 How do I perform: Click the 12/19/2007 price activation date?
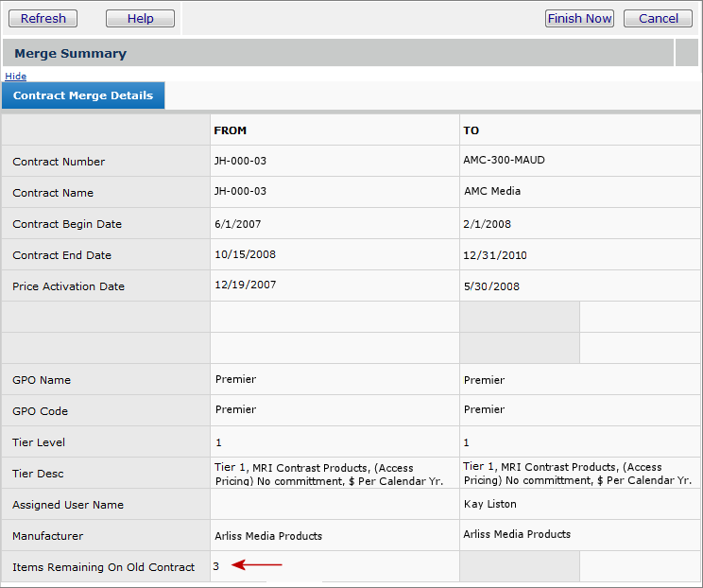[245, 285]
